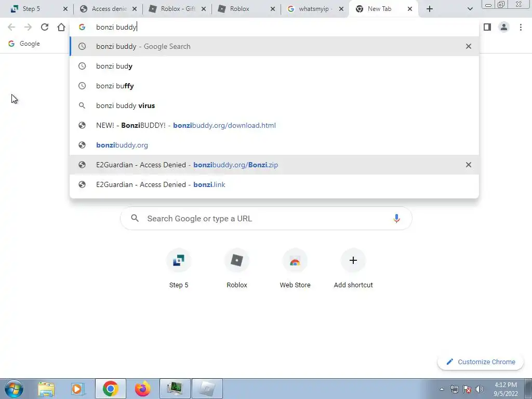Viewport: 532px width, 399px height.
Task: Open Windows Explorer from taskbar
Action: pyautogui.click(x=46, y=389)
